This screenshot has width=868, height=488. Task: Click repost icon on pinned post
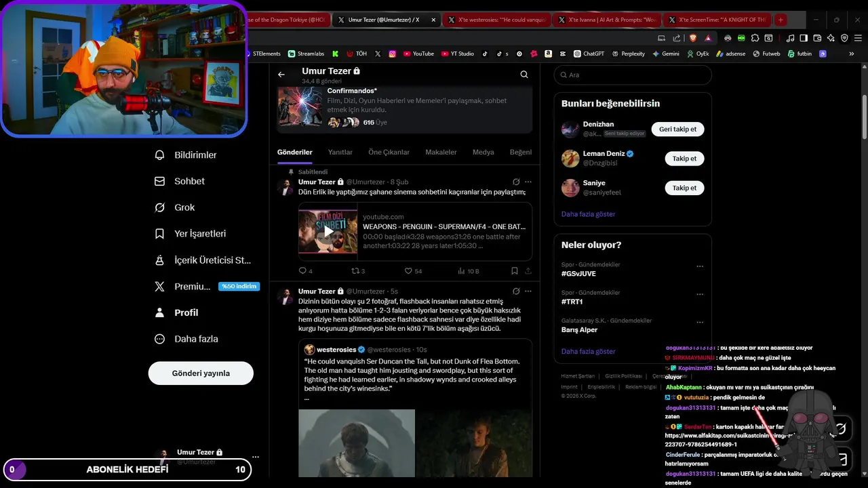(x=355, y=271)
